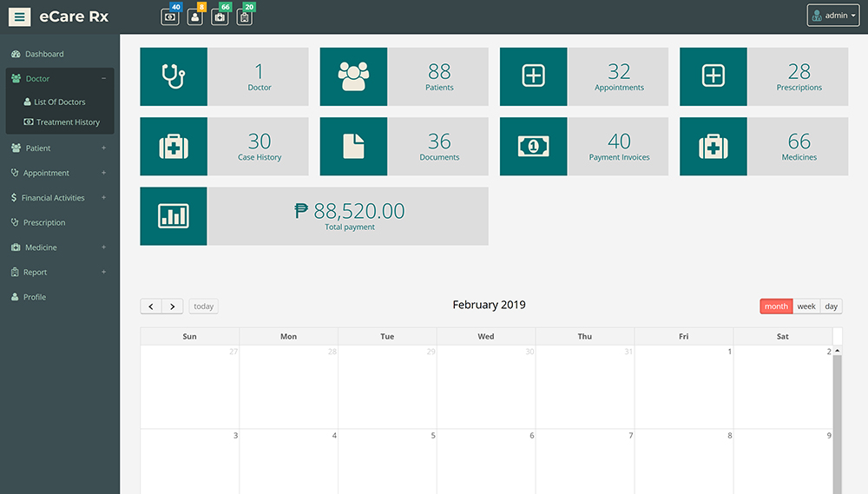Switch calendar to month view
868x494 pixels.
coord(776,306)
